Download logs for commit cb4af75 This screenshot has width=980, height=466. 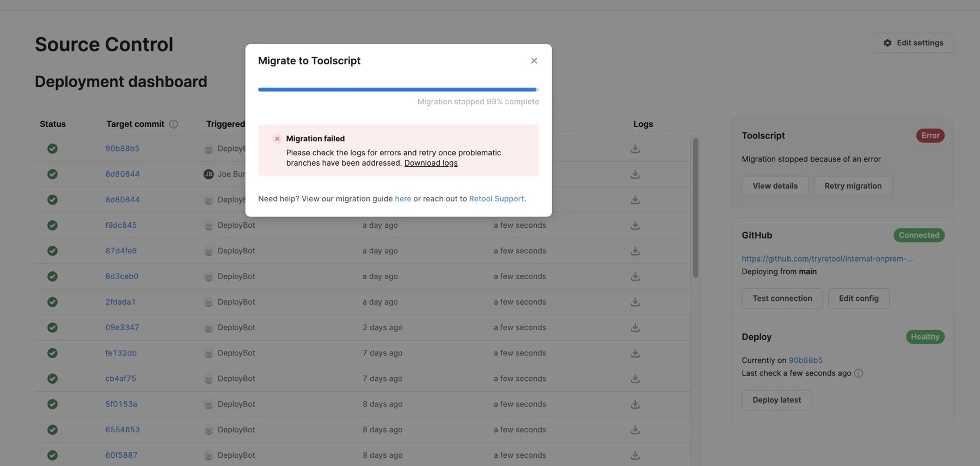[635, 378]
